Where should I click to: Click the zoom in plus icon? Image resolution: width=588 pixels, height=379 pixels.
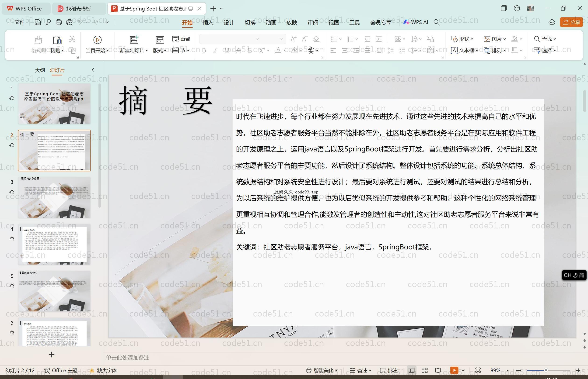click(578, 370)
